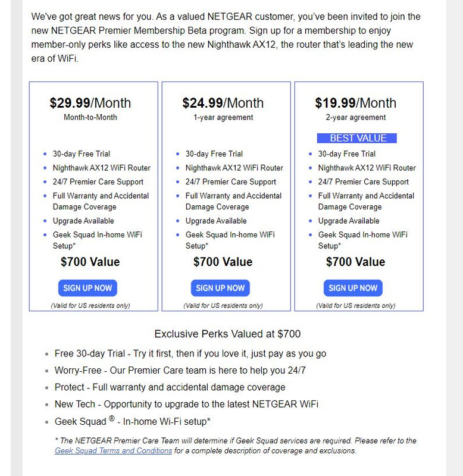Image resolution: width=463 pixels, height=476 pixels.
Task: Click the Geek Squad In-home Wi-Fi setup perk line
Action: (x=132, y=421)
